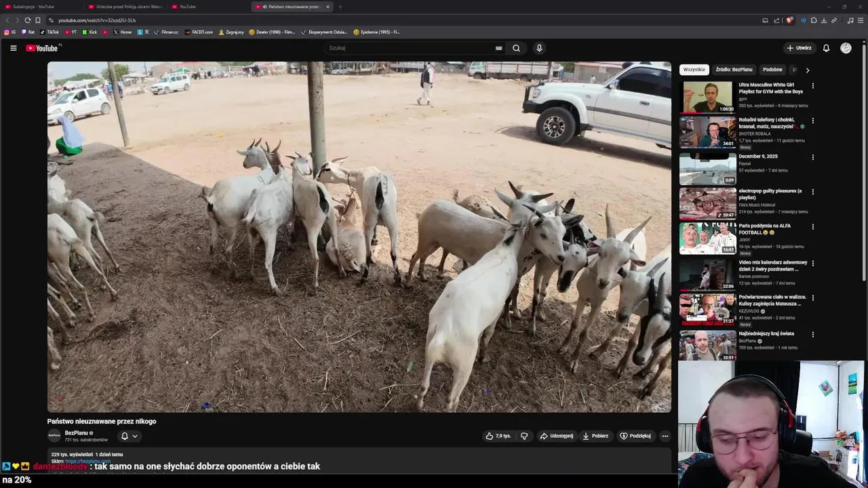Image resolution: width=868 pixels, height=488 pixels.
Task: Open options for Ultra Masculine White Girl video
Action: (812, 86)
